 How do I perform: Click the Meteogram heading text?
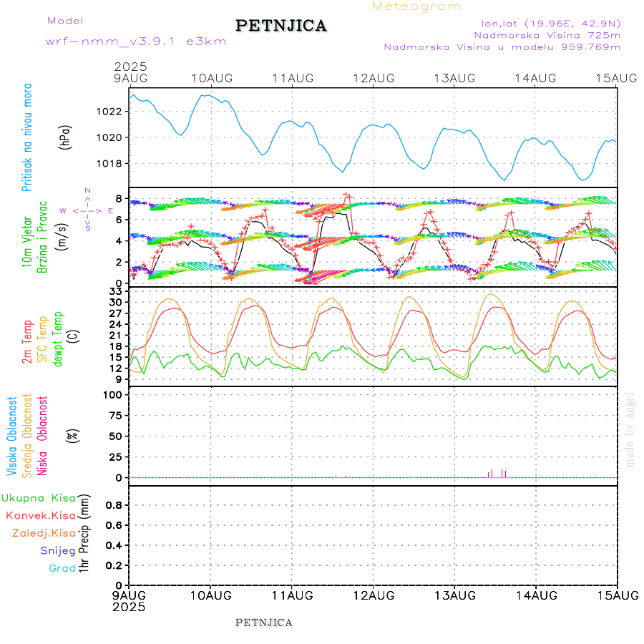pyautogui.click(x=416, y=6)
